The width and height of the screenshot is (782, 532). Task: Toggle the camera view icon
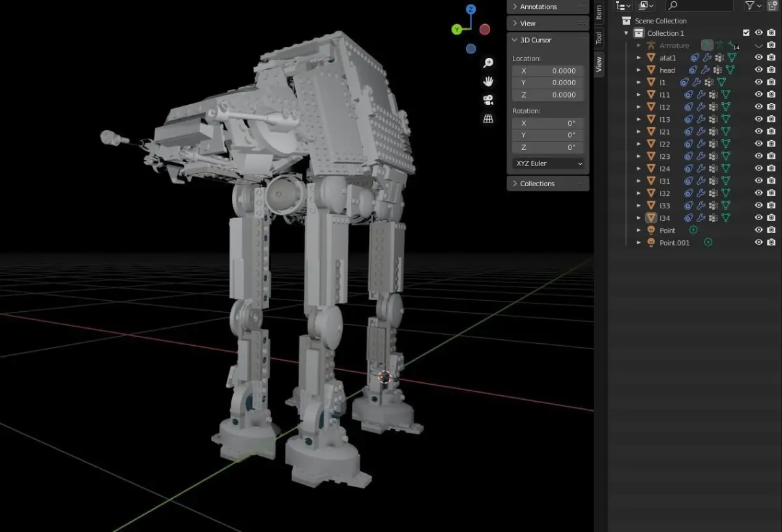(x=488, y=100)
